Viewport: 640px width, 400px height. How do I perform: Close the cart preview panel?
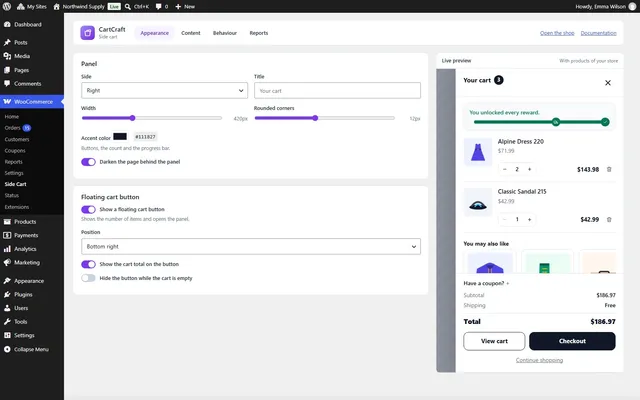click(608, 83)
